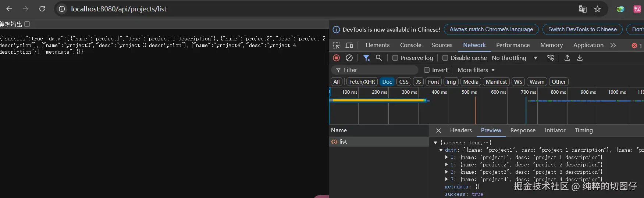
Task: Open the pink translate extension icon
Action: tap(637, 9)
